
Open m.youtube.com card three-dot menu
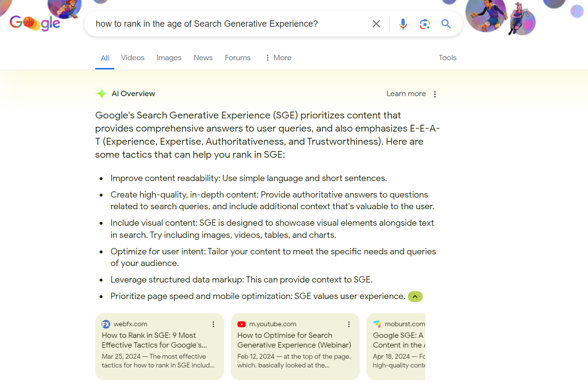click(x=348, y=324)
